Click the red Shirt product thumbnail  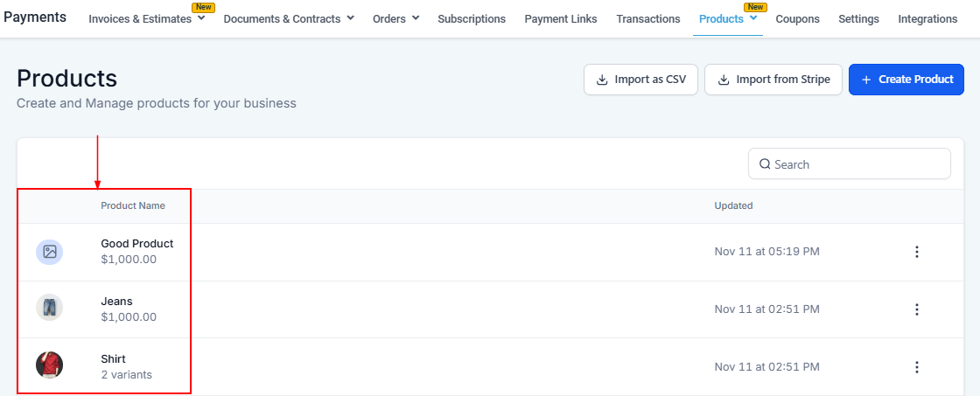(49, 365)
